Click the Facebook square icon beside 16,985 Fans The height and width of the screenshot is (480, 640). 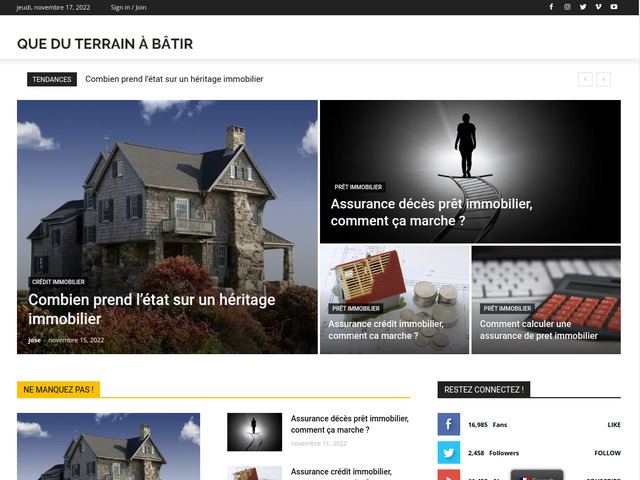point(449,424)
